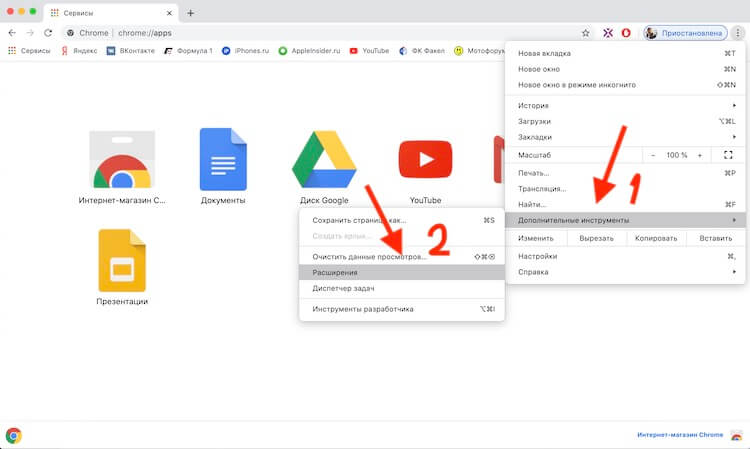Select Очистить данные просмотров... in submenu
This screenshot has width=750, height=449.
click(x=402, y=256)
